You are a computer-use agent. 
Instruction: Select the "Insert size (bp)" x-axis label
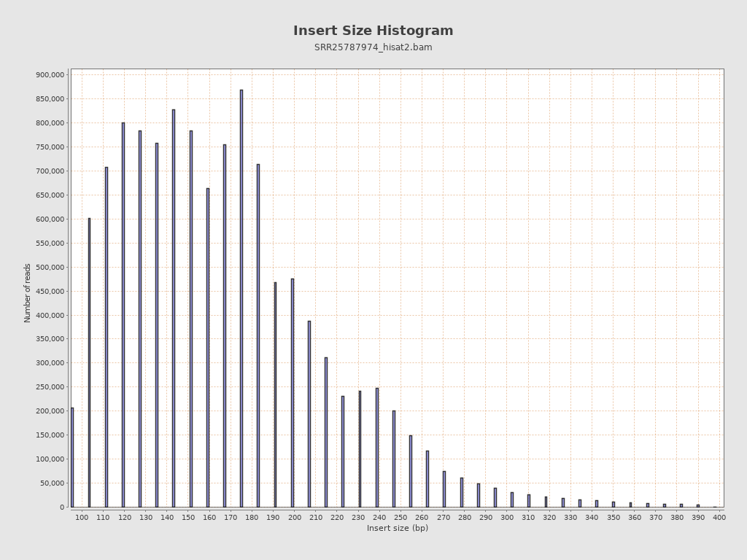coord(397,529)
